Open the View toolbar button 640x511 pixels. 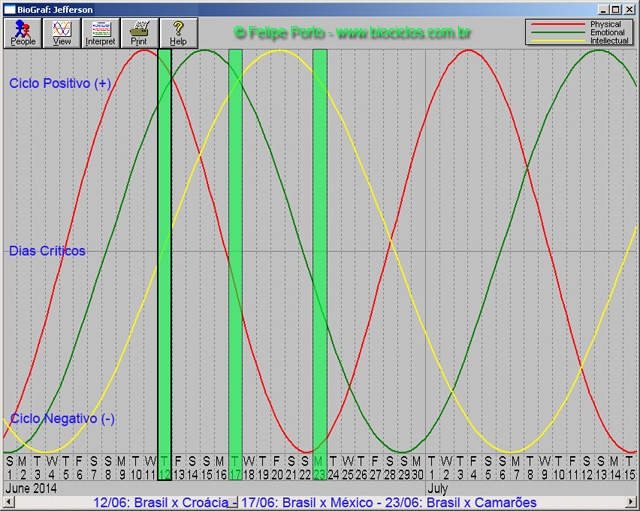pos(62,33)
